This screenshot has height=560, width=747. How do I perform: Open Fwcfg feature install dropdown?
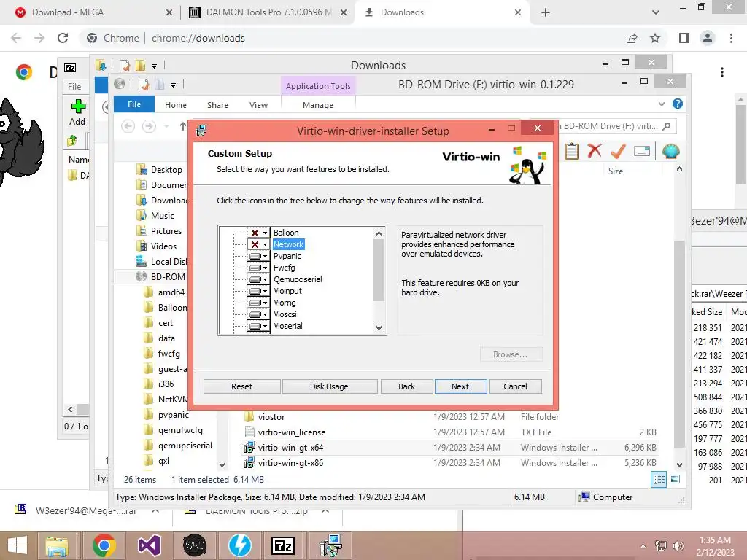tap(259, 268)
